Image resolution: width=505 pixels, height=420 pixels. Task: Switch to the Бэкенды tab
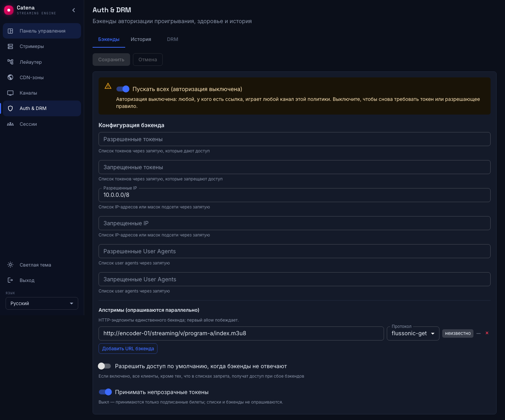[x=109, y=39]
